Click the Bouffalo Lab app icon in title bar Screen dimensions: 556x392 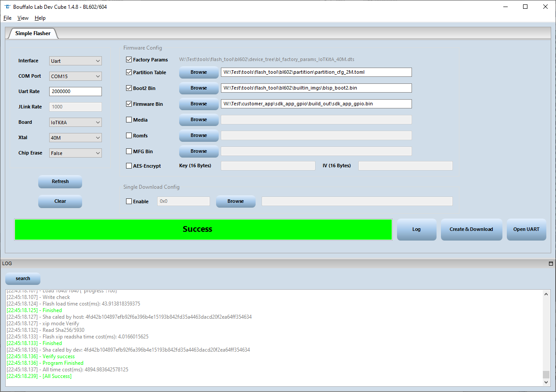click(7, 7)
